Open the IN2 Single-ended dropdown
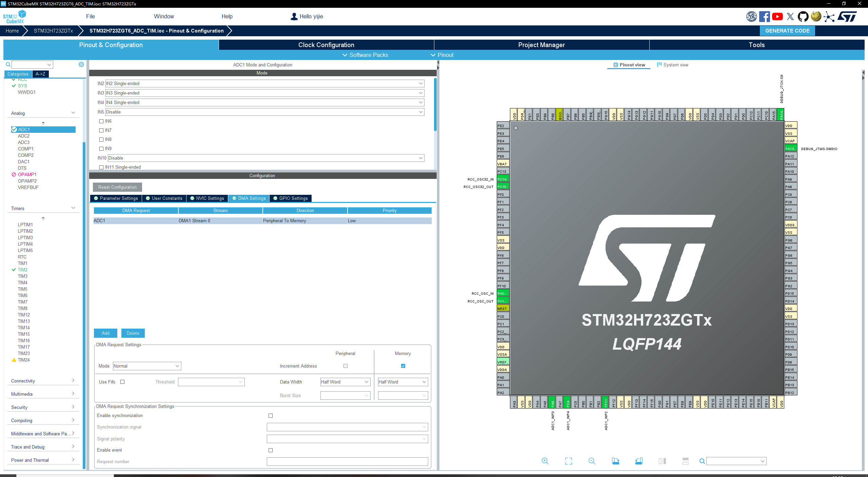Screen dimensions: 868x477 265,83
